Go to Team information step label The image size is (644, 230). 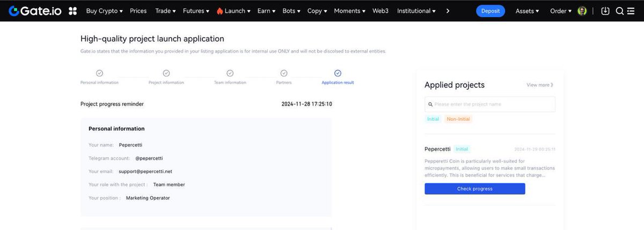230,83
